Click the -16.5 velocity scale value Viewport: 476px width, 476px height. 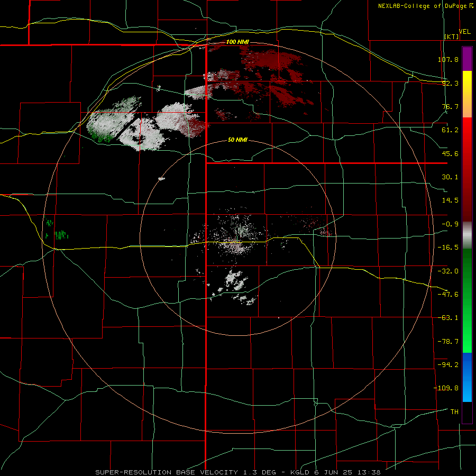[448, 248]
